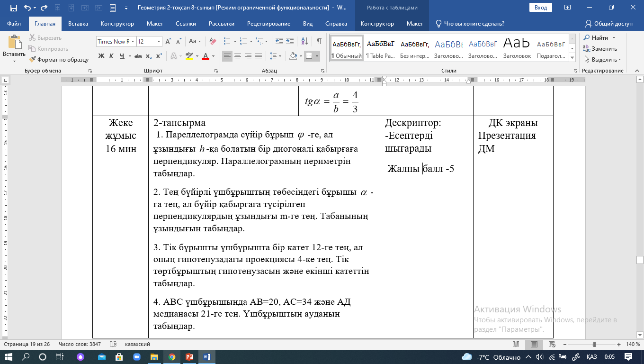Justify the paragraph text

259,56
